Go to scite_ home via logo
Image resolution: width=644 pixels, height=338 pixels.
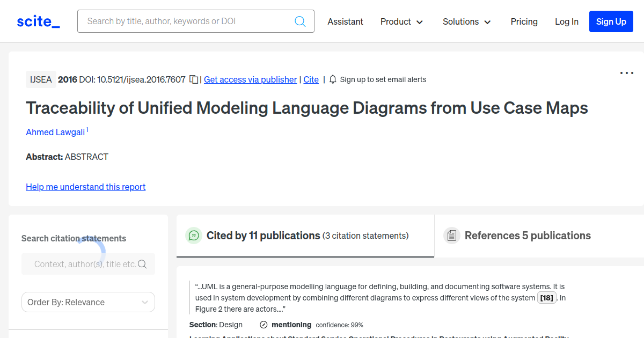coord(38,21)
